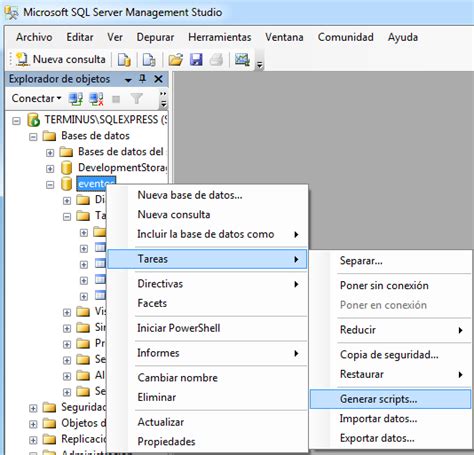Open Incluir la base de datos como submenu
This screenshot has height=455, width=474.
207,234
